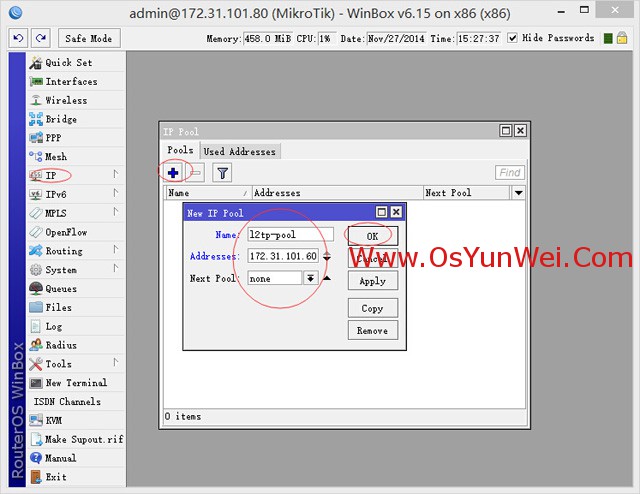Open the Bridge menu item
Screen dimensions: 640x494
coord(76,119)
